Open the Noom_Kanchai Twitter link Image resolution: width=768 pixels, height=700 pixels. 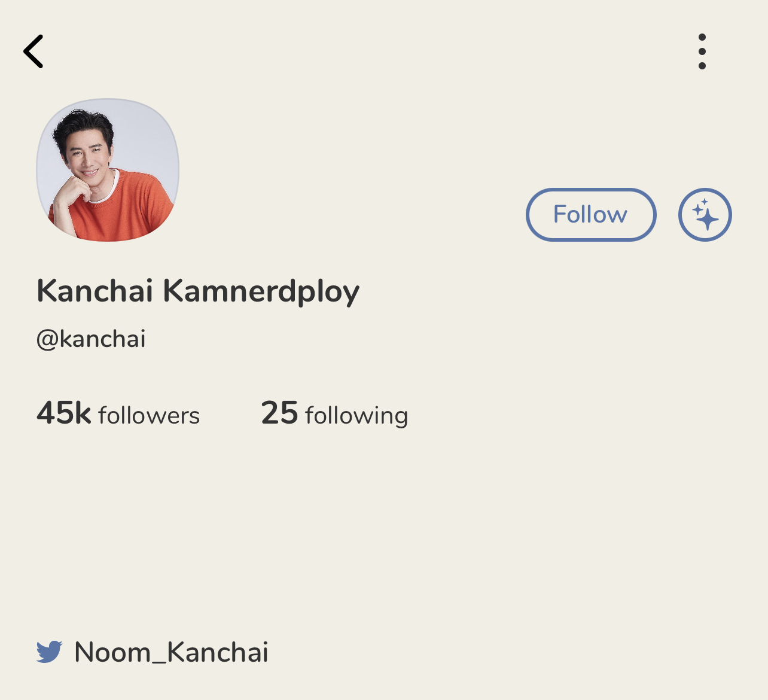click(171, 652)
